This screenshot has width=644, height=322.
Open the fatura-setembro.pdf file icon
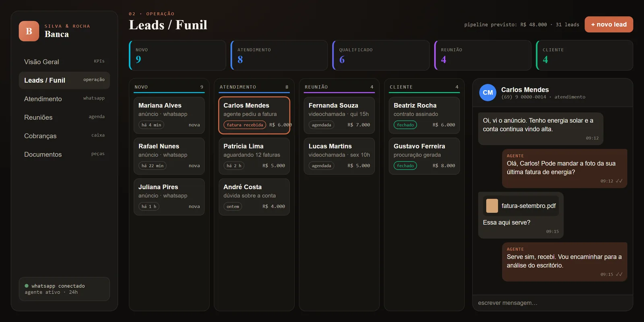point(492,206)
